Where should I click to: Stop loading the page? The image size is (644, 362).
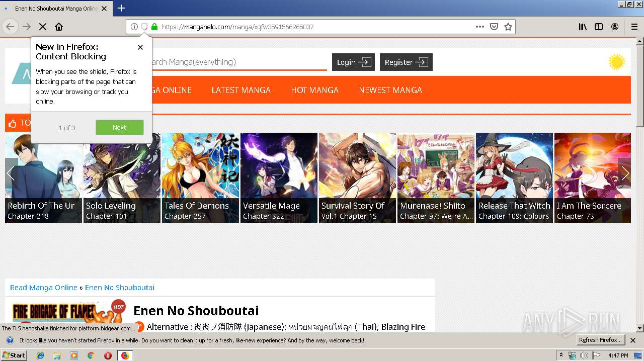[x=43, y=27]
